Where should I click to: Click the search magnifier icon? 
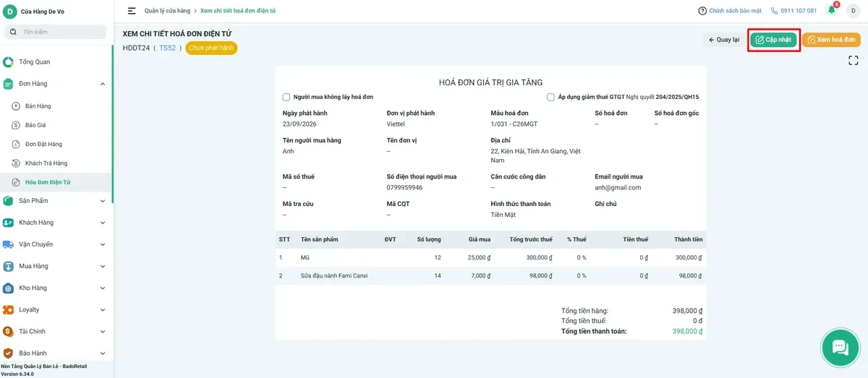(14, 32)
